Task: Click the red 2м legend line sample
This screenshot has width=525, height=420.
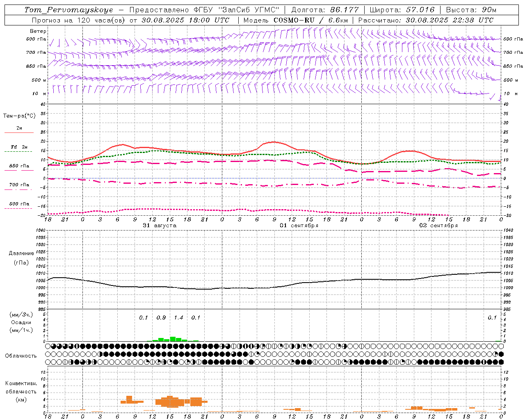Action: point(19,132)
